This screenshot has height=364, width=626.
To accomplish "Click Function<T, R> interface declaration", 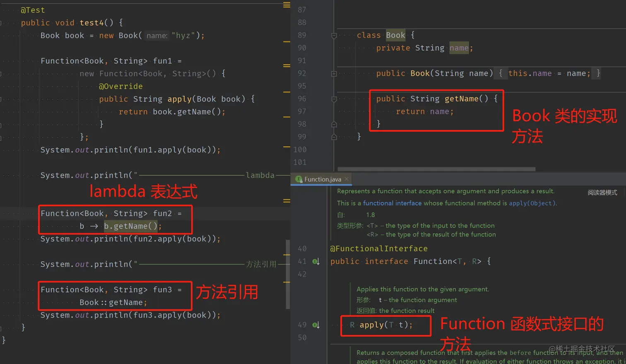I will pyautogui.click(x=447, y=261).
